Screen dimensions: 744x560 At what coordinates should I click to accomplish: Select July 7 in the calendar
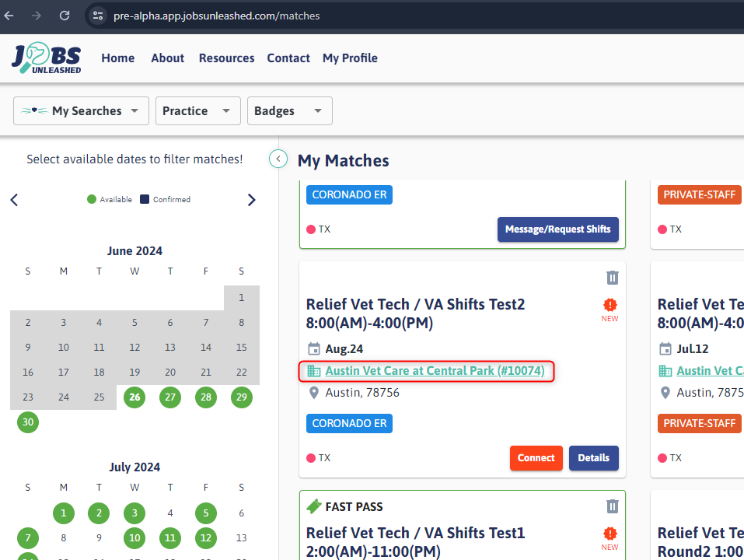click(x=28, y=537)
